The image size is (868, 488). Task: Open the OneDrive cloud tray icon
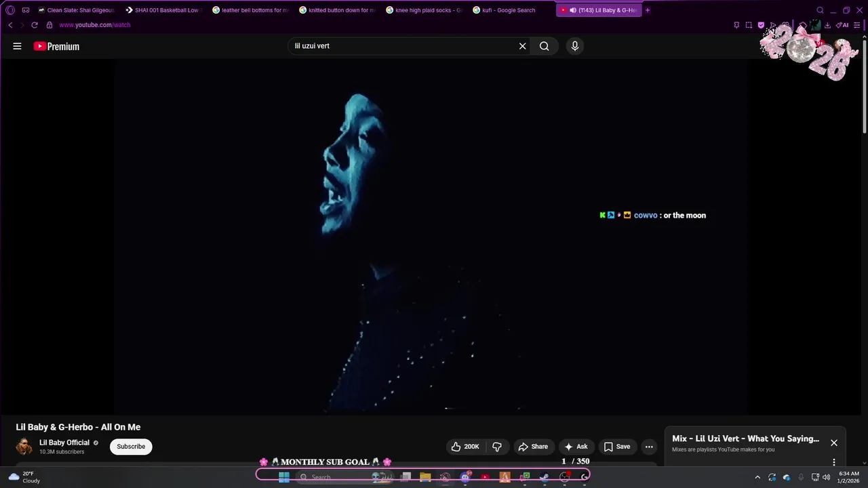tap(787, 477)
